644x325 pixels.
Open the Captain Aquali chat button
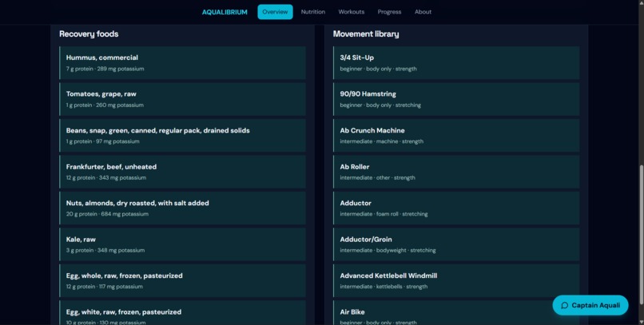pyautogui.click(x=590, y=305)
